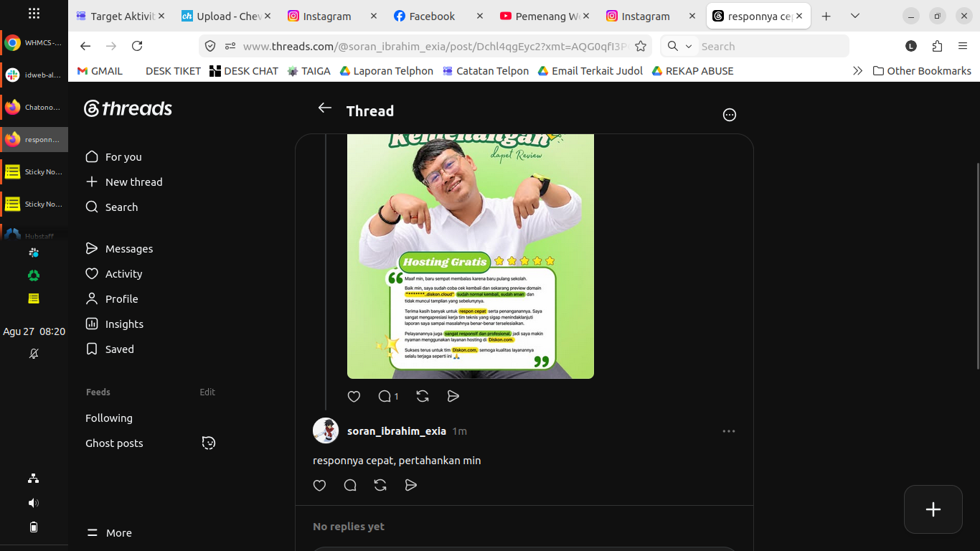The width and height of the screenshot is (980, 551).
Task: Repost the soran_ibrahim_exia comment
Action: click(x=380, y=486)
